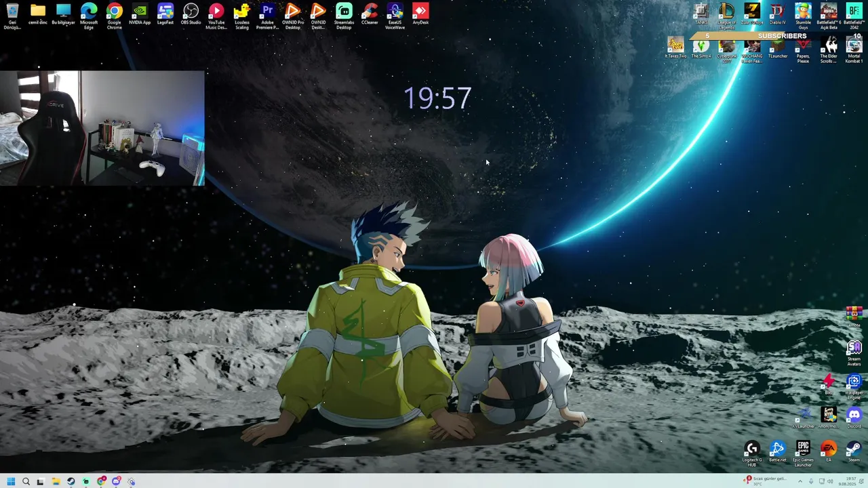Open the cemil dinc folder
Image resolution: width=868 pixels, height=488 pixels.
pos(38,14)
